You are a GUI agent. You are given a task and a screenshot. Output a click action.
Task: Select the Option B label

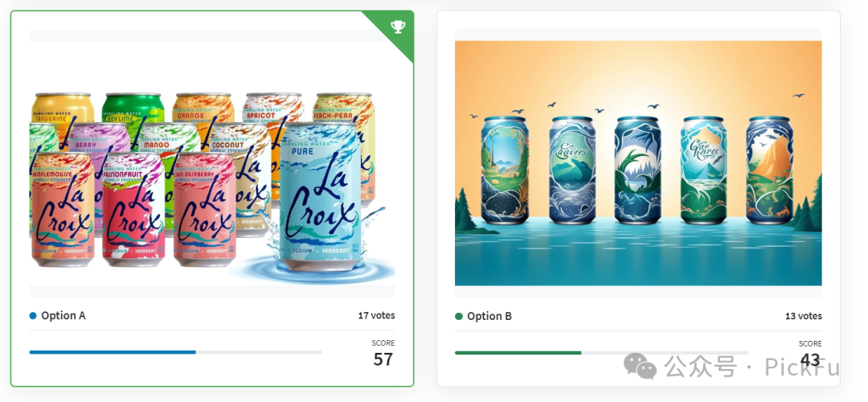tap(489, 316)
